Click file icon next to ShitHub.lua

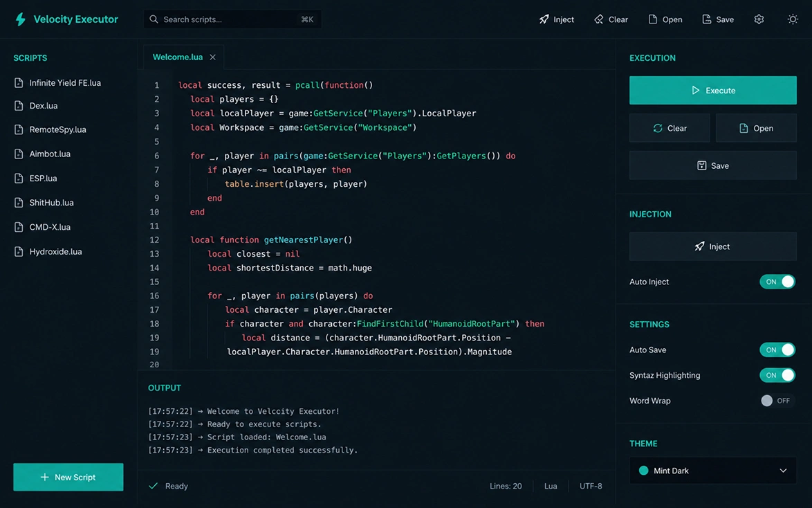[x=19, y=203]
